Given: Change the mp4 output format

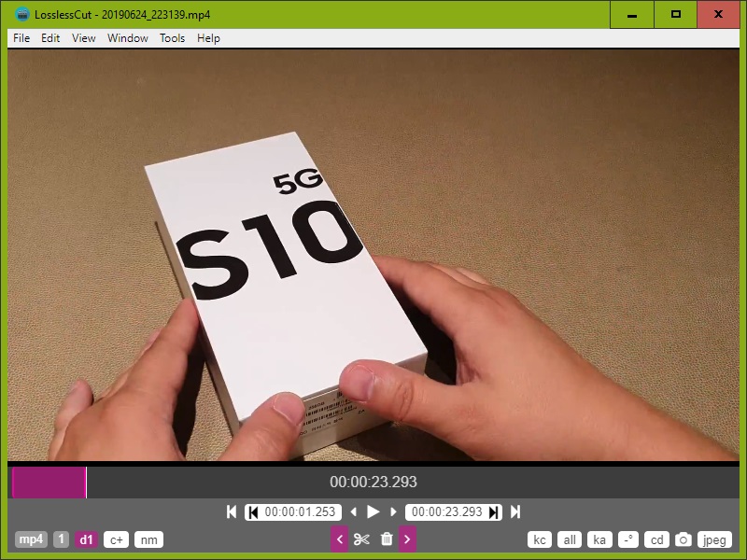Looking at the screenshot, I should tap(31, 539).
